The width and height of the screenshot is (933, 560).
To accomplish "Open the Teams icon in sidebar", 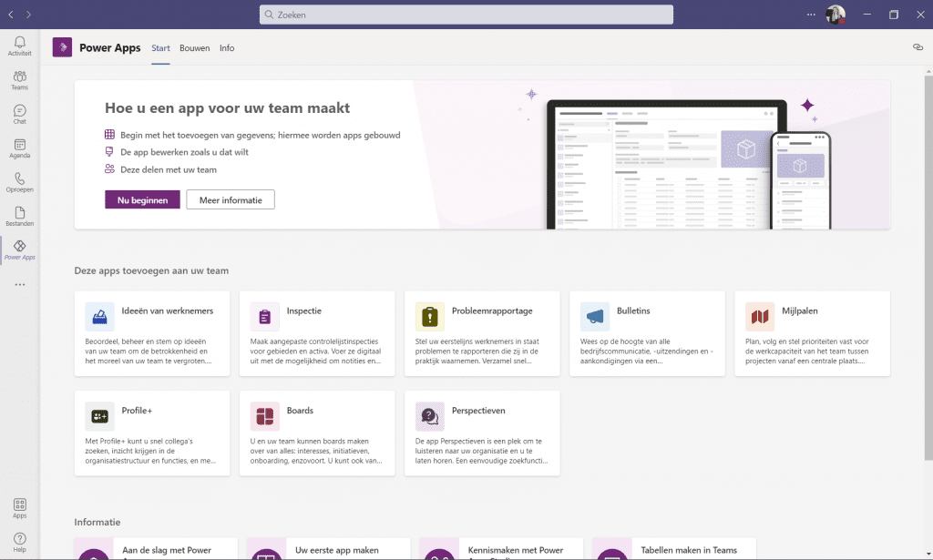I will tap(19, 80).
